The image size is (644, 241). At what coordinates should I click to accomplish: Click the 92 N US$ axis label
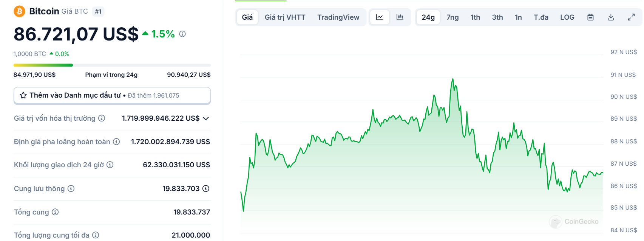coord(624,52)
